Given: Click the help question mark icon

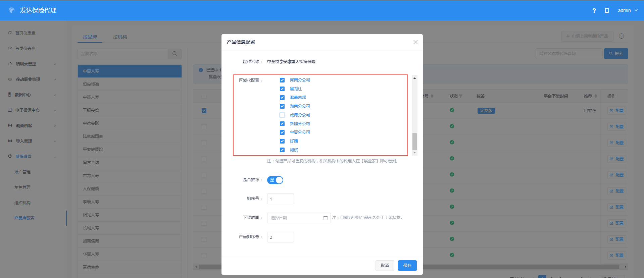Looking at the screenshot, I should pos(594,11).
